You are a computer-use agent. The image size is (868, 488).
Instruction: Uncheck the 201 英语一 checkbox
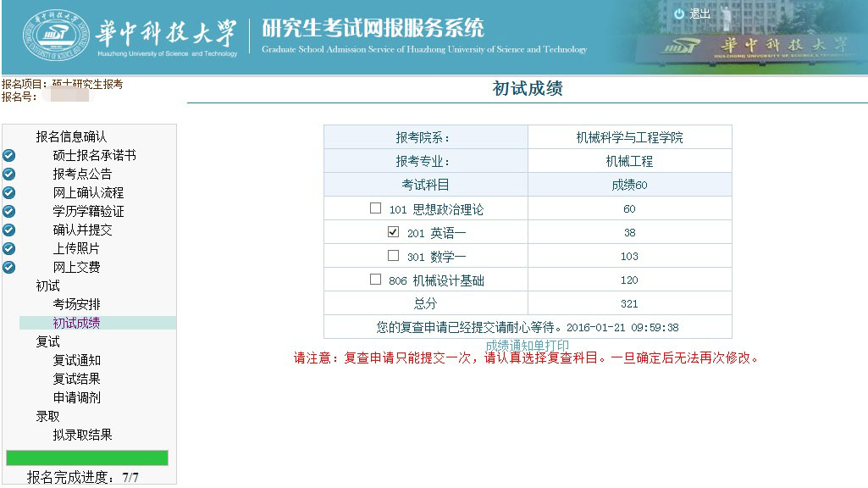pos(393,232)
